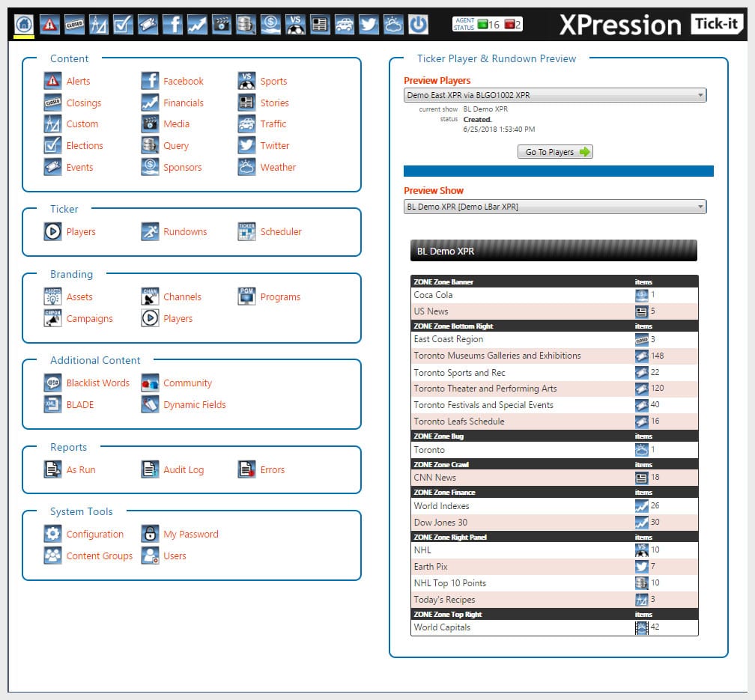755x700 pixels.
Task: Click the Configuration gear icon
Action: 52,534
